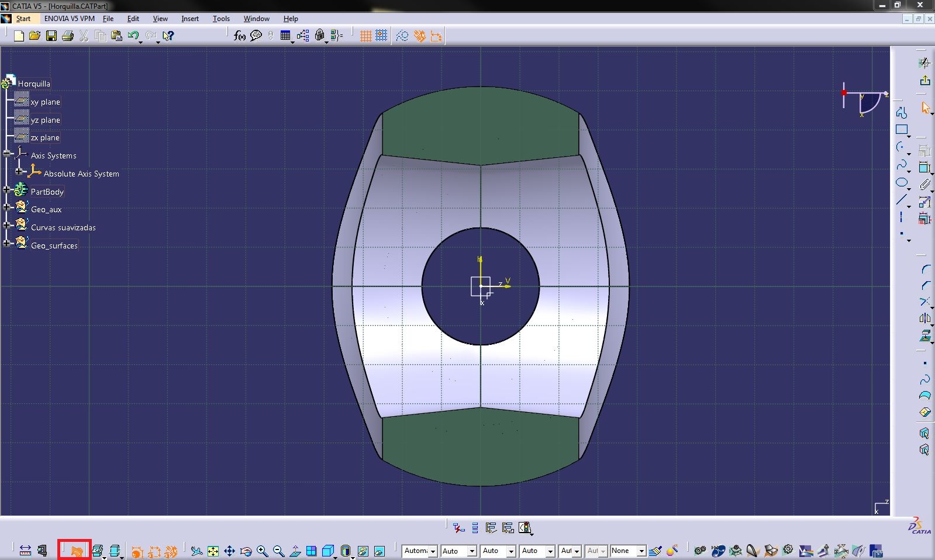Draw a Rectangle in sketch
The height and width of the screenshot is (560, 935).
coord(902,130)
